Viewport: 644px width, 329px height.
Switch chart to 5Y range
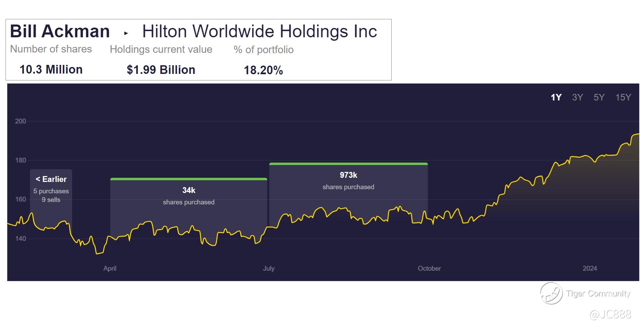(x=599, y=97)
